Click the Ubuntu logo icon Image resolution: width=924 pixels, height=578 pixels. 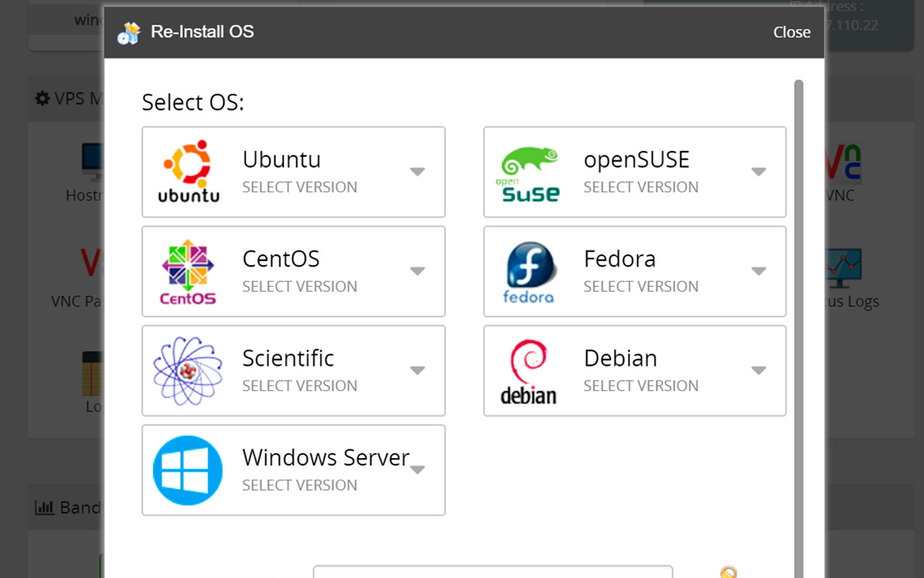188,172
